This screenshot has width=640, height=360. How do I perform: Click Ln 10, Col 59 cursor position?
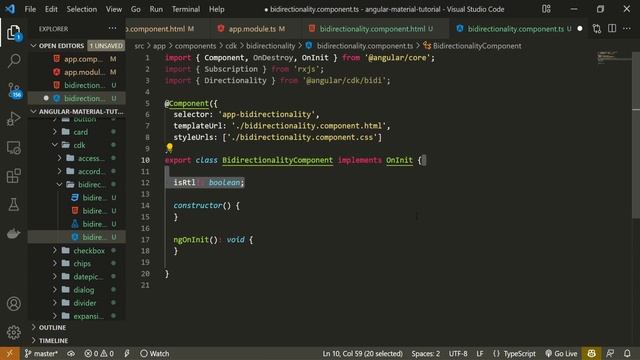362,353
